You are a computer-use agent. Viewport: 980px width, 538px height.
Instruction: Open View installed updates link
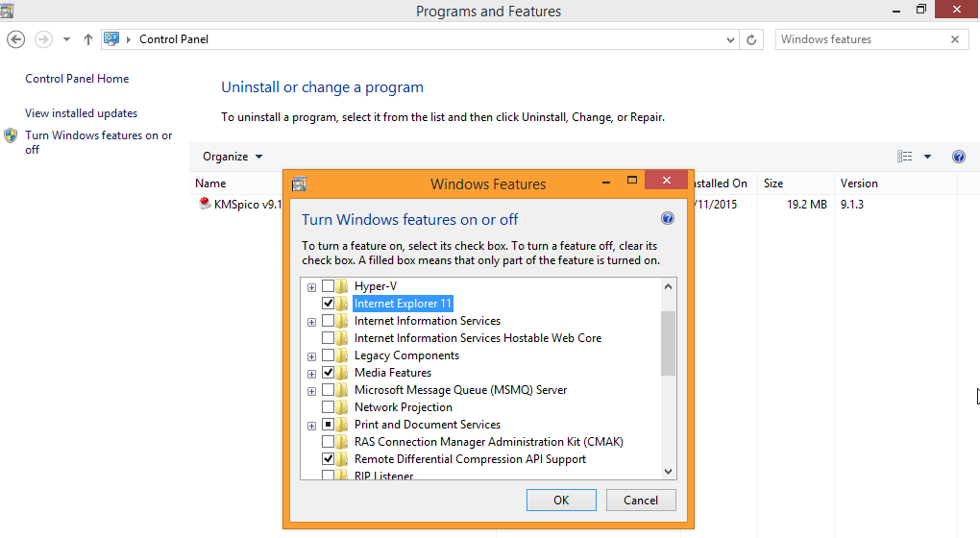coord(82,113)
